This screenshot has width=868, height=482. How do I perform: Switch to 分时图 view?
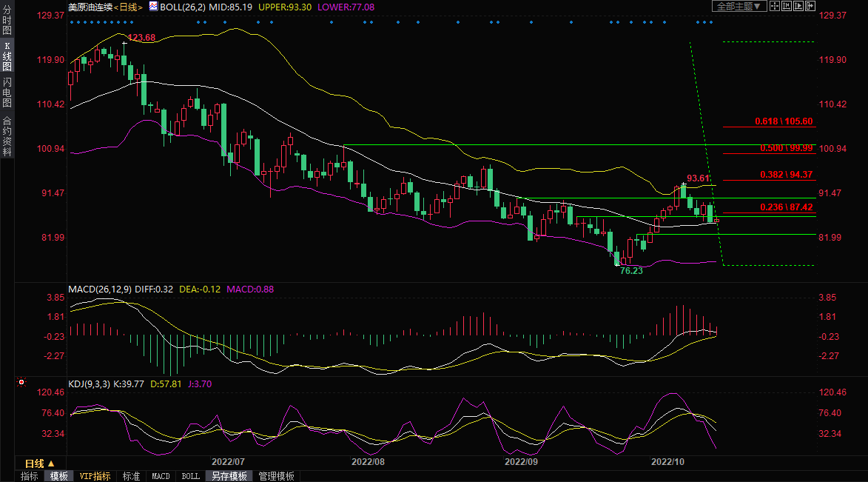coord(7,19)
